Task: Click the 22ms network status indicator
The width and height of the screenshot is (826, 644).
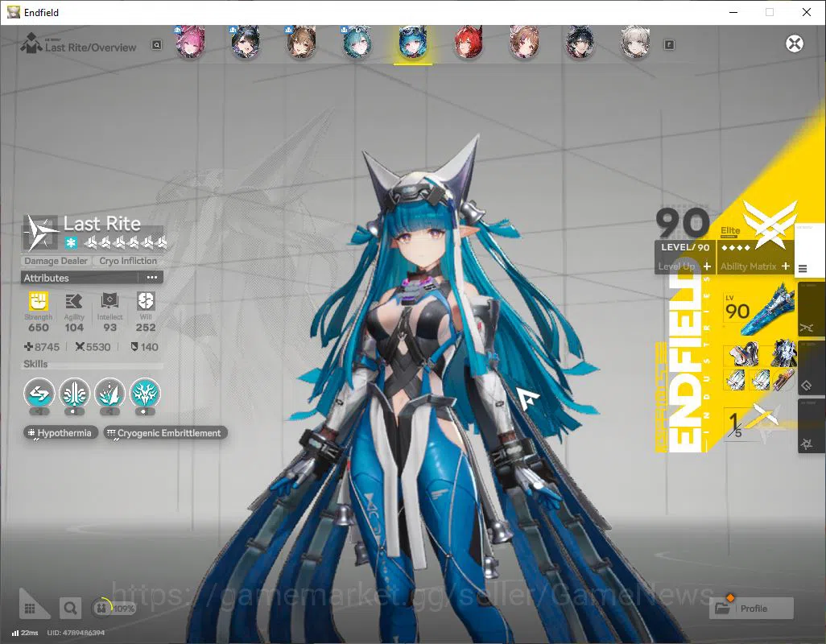Action: click(x=25, y=633)
